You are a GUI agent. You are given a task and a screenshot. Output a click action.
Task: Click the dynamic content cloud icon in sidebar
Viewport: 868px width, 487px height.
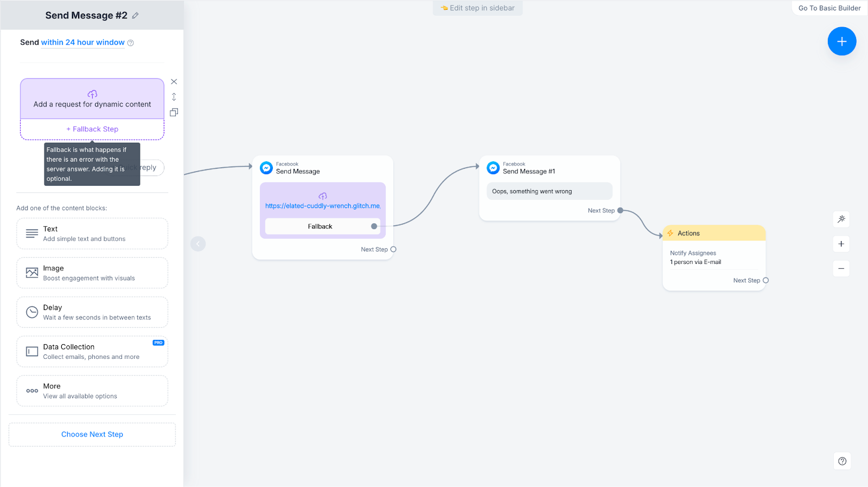[x=92, y=94]
